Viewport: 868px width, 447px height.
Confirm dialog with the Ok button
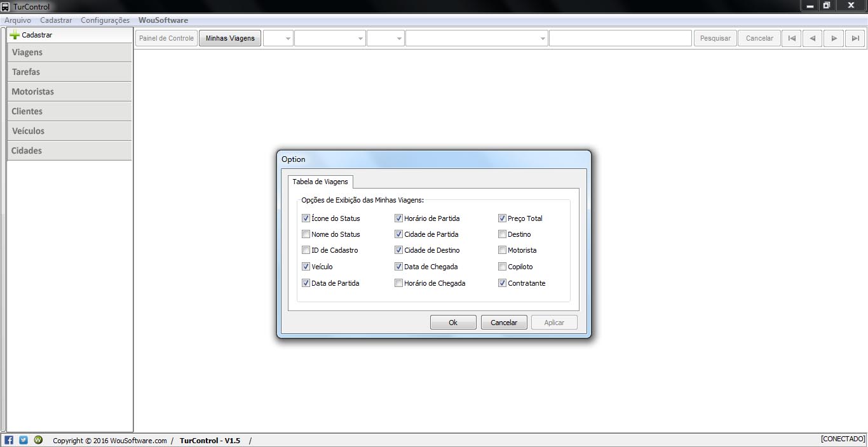[x=453, y=323]
